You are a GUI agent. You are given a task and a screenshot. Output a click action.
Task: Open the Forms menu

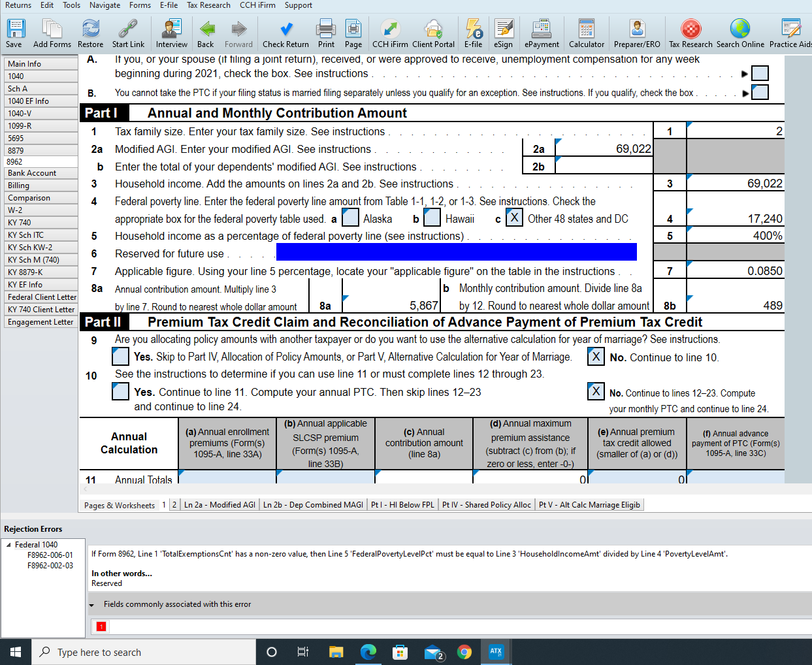point(140,5)
